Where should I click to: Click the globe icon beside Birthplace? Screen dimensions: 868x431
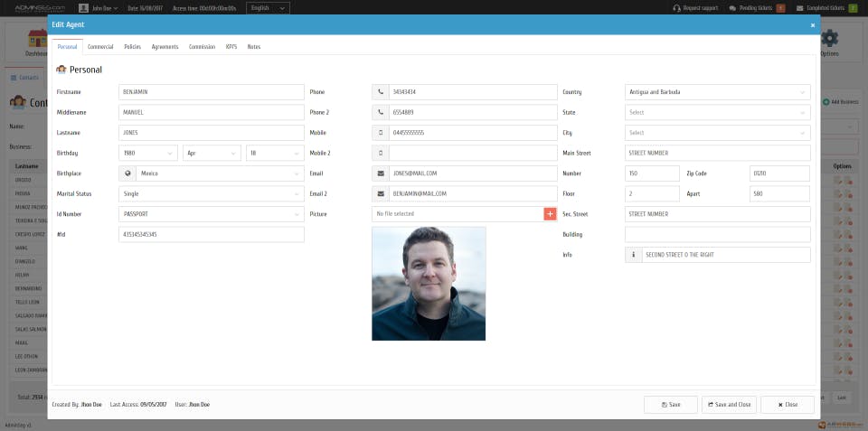pos(127,173)
